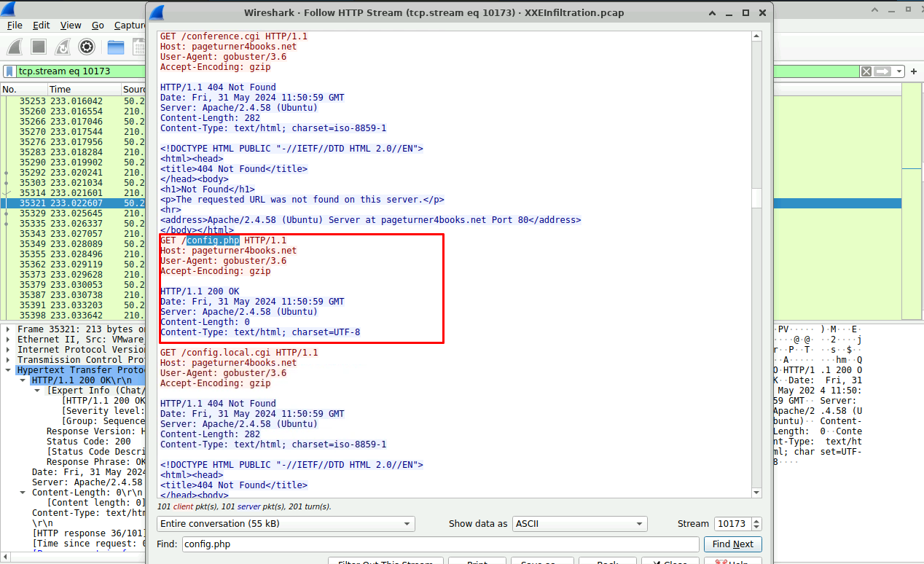Expand the Frame 35321 tree node
Screen dimensions: 924x564
pyautogui.click(x=8, y=329)
